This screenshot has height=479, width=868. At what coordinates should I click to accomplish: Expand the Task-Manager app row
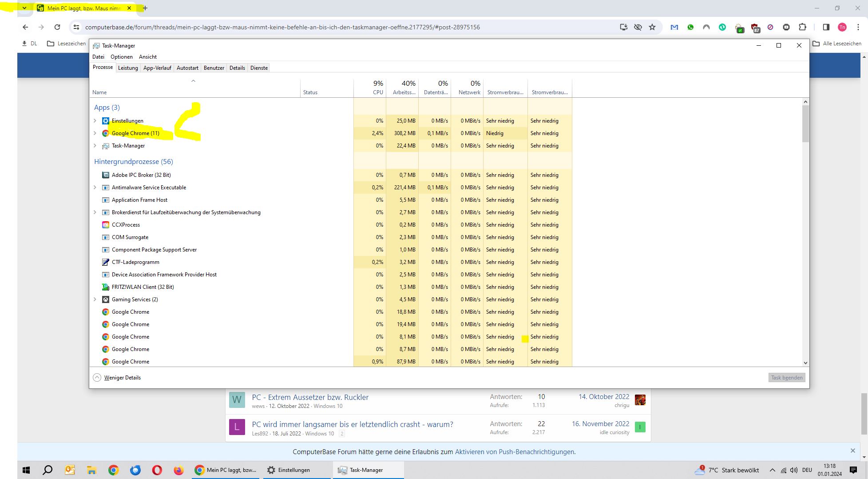coord(95,146)
